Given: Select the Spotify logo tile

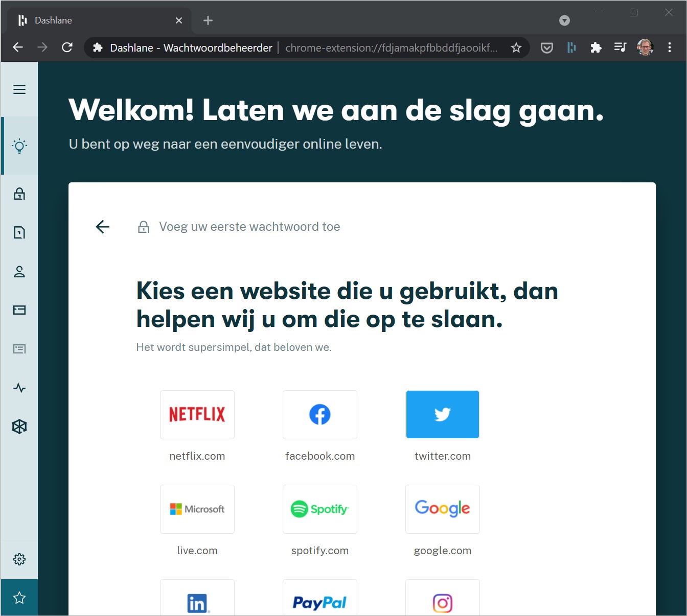Looking at the screenshot, I should coord(320,509).
